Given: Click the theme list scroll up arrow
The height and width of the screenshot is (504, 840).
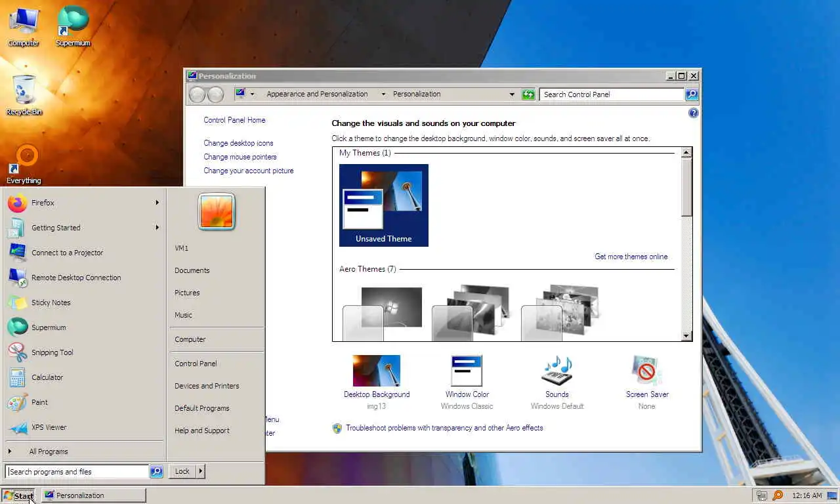Looking at the screenshot, I should 686,152.
